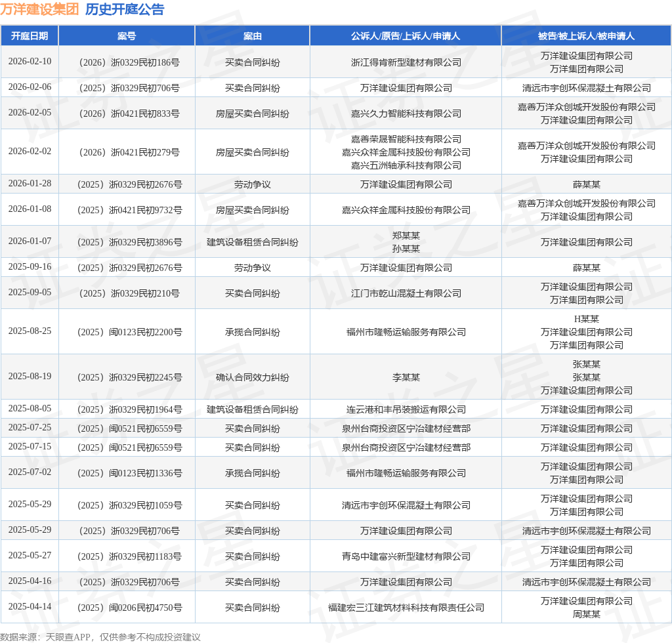This screenshot has width=672, height=643.
Task: Click the 开庭日期 column header
Action: tap(30, 36)
